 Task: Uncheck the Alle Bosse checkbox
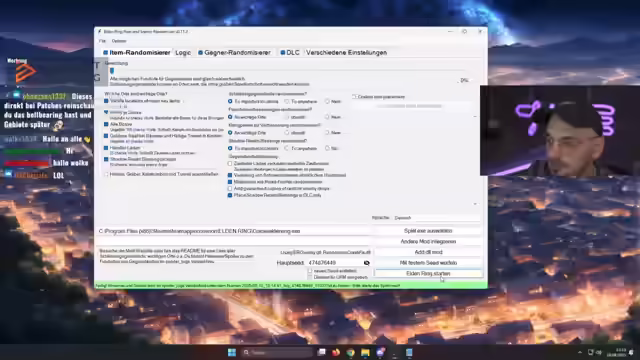point(106,124)
